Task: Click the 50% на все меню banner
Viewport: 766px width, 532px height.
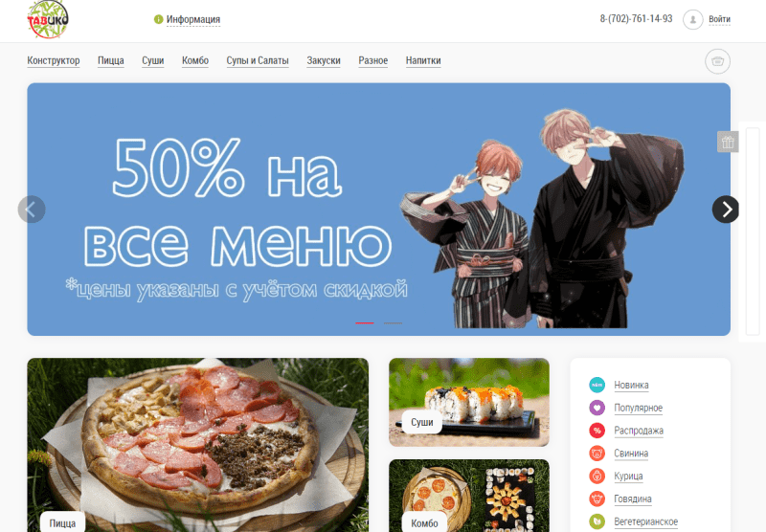Action: click(x=378, y=210)
